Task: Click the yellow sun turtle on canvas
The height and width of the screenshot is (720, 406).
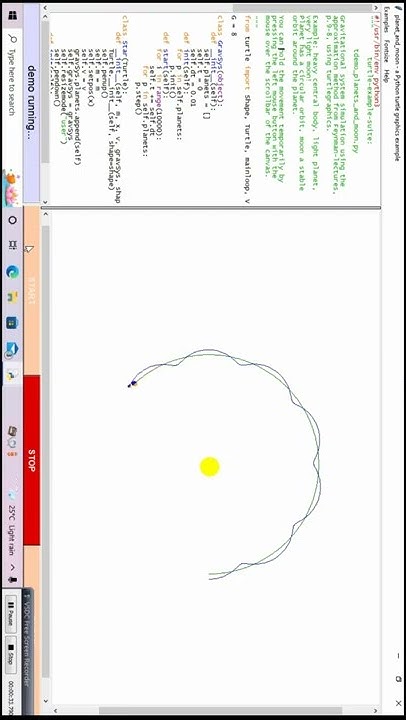Action: (x=209, y=467)
